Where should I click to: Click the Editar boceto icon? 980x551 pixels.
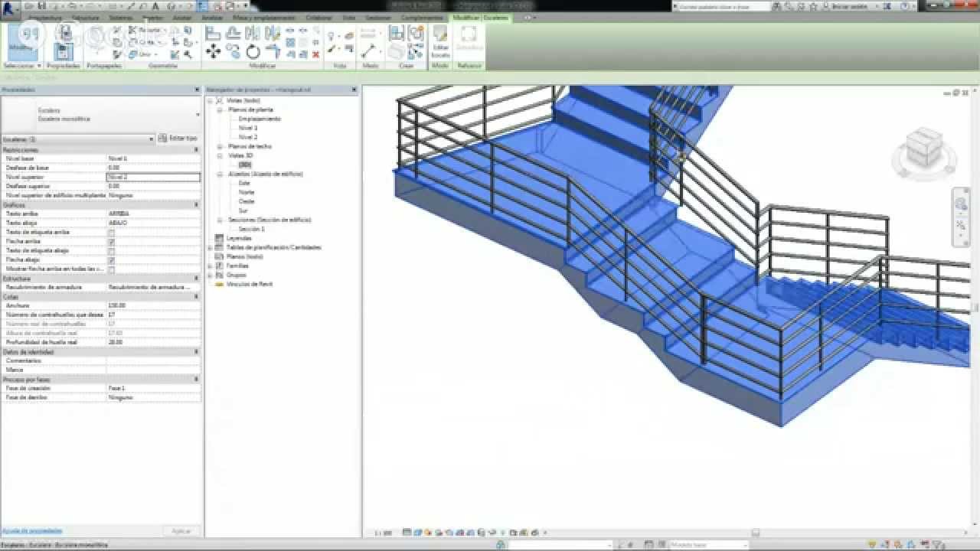pyautogui.click(x=440, y=42)
